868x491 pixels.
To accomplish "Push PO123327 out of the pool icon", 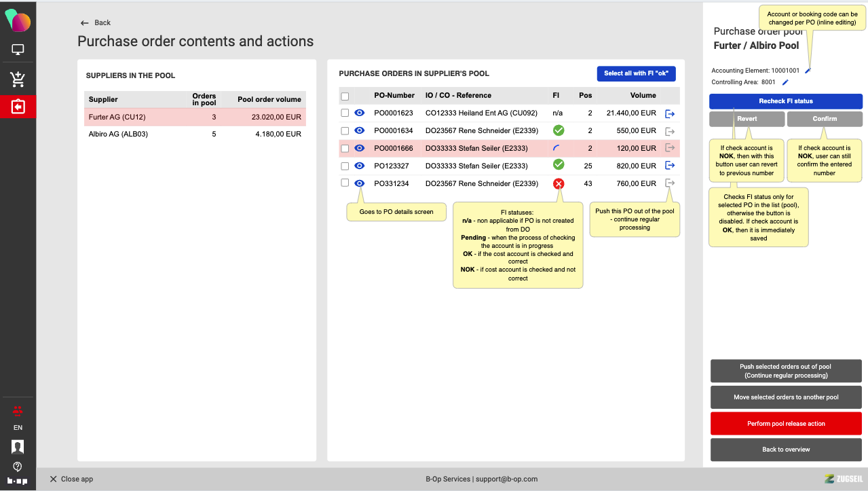I will [670, 166].
